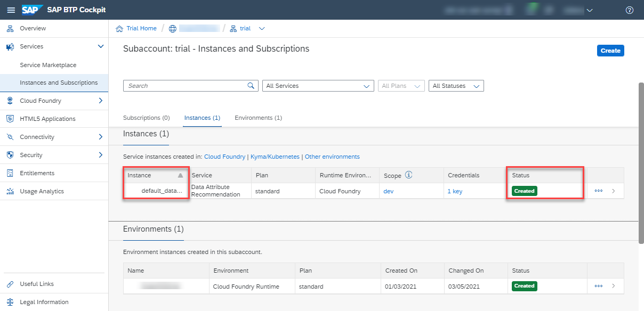This screenshot has height=311, width=644.
Task: Open Useful Links at sidebar bottom
Action: pos(54,284)
